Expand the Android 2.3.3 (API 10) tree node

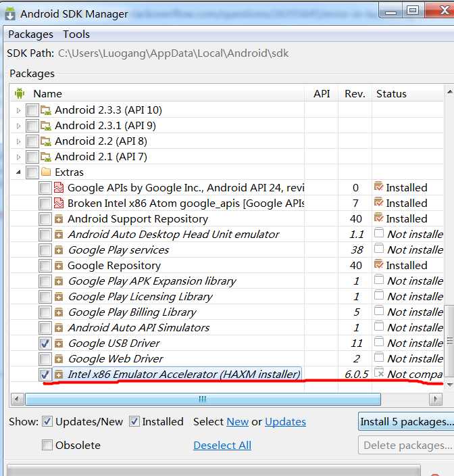tap(18, 110)
